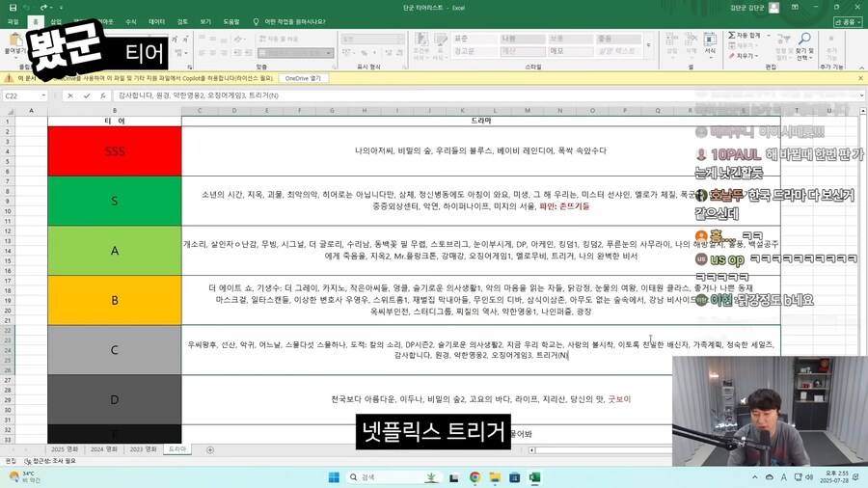The image size is (868, 488).
Task: Open 정렬 및 필터 sort and filter
Action: tap(783, 46)
